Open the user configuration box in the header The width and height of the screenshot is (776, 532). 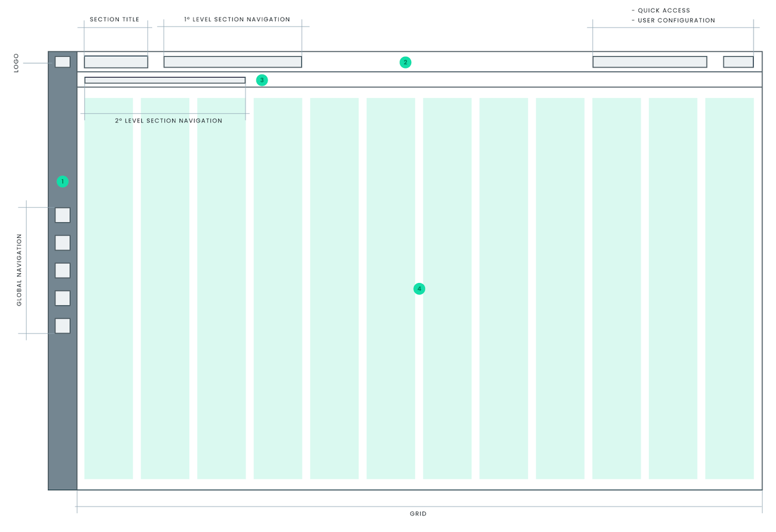pos(649,61)
